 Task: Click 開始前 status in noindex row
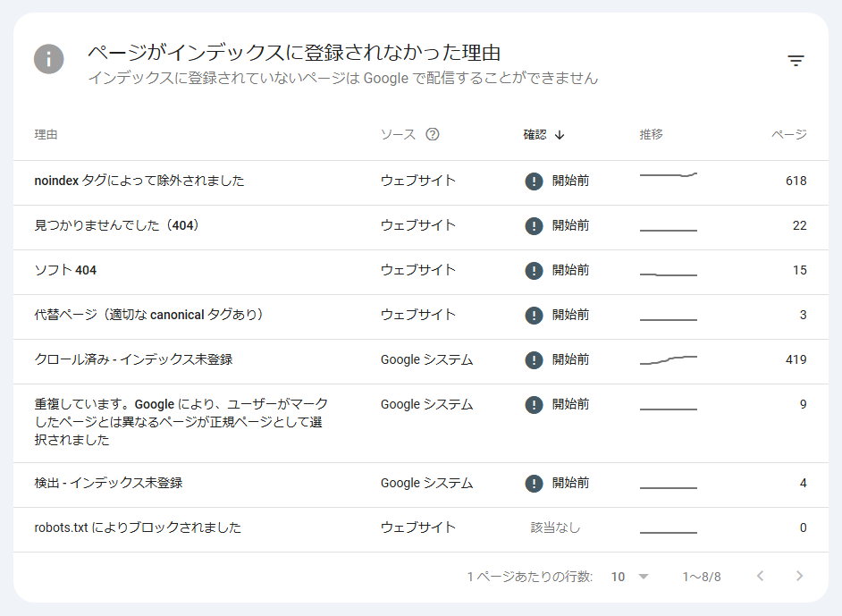(x=570, y=181)
